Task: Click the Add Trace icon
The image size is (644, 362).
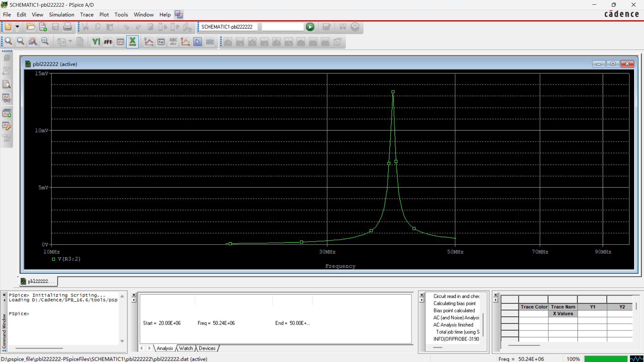Action: tap(149, 42)
